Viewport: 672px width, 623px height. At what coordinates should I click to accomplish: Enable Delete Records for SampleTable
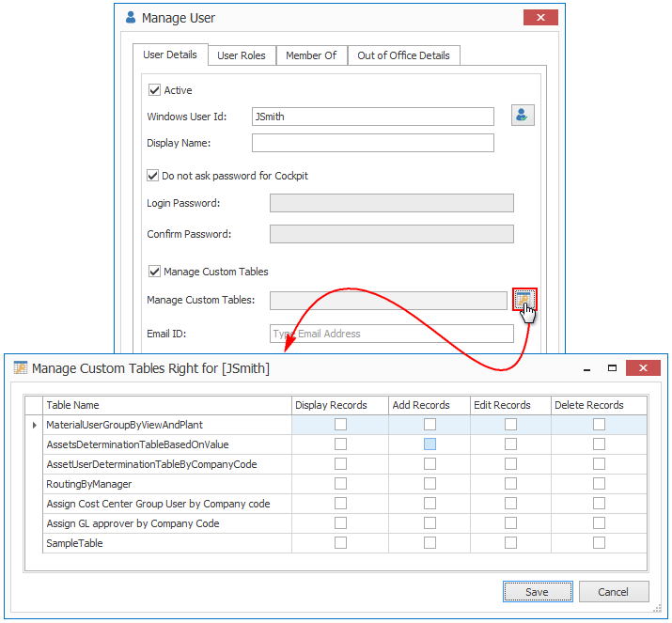click(x=599, y=543)
